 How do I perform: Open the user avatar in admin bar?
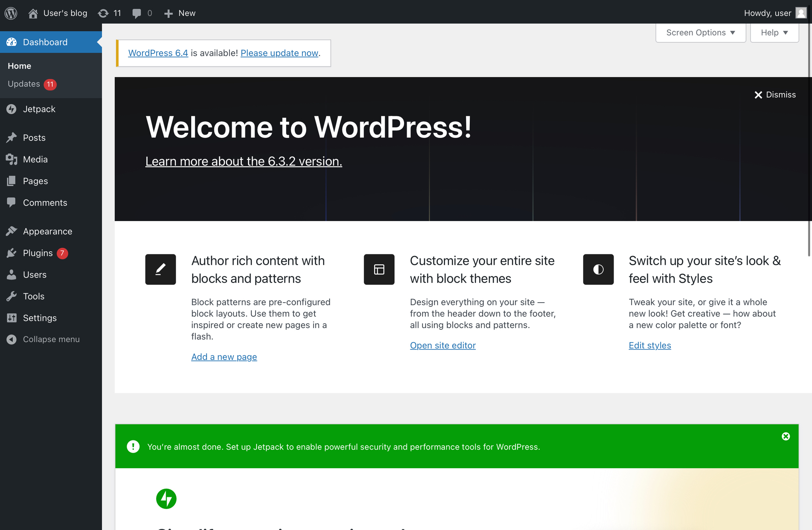801,13
